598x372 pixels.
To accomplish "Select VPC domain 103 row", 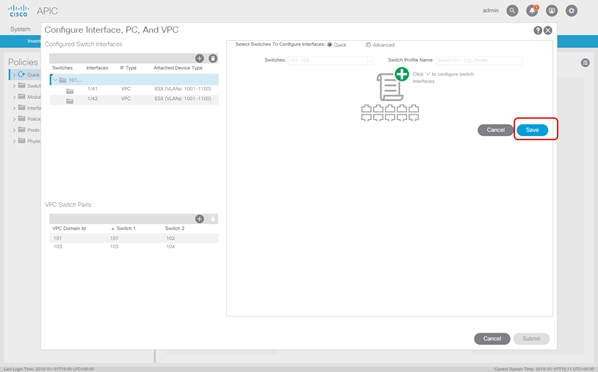I will (134, 246).
